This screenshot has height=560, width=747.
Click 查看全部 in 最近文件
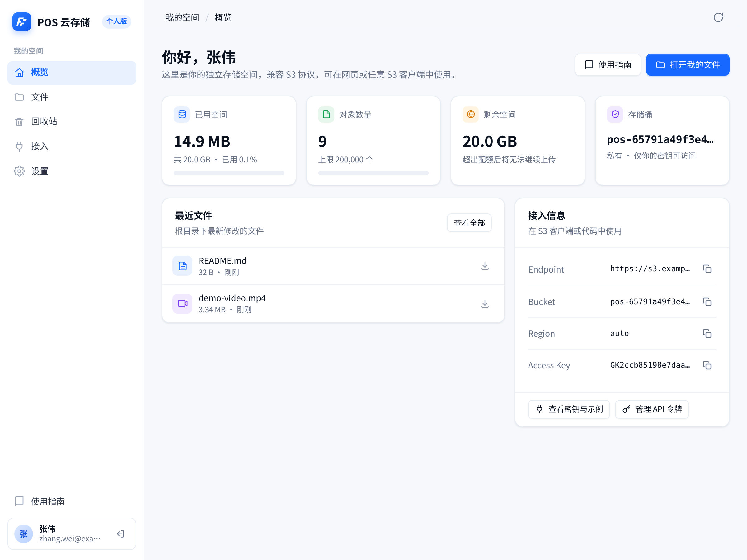[469, 223]
